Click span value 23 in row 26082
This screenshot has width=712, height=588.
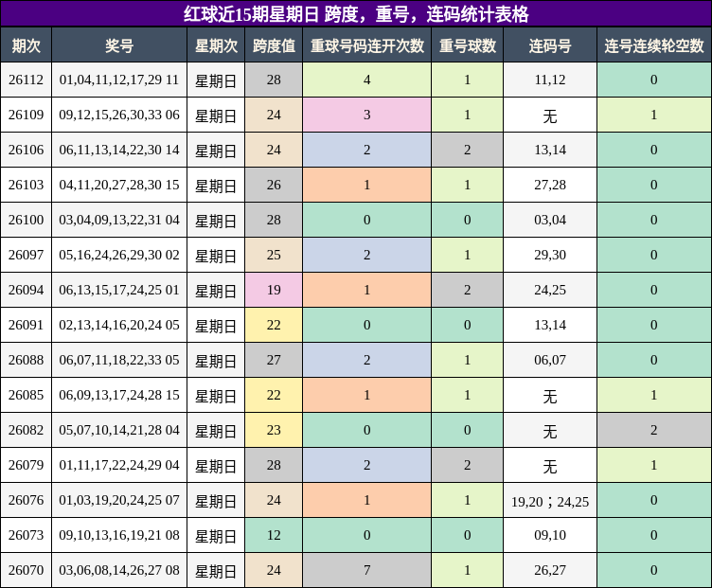click(x=274, y=430)
